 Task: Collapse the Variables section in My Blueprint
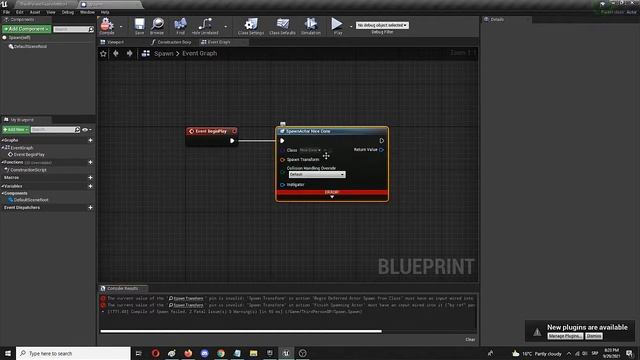click(2, 186)
